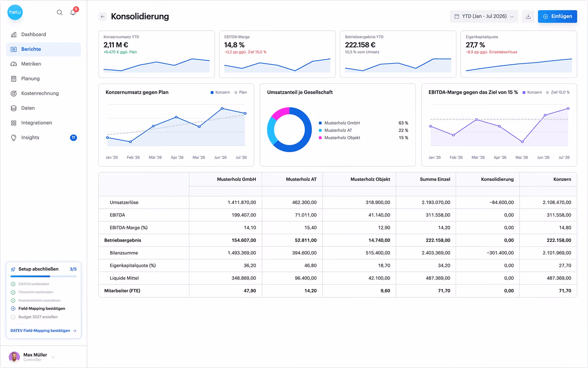Click the +6.470 € ggü. Plan text
The image size is (588, 368).
tap(120, 52)
